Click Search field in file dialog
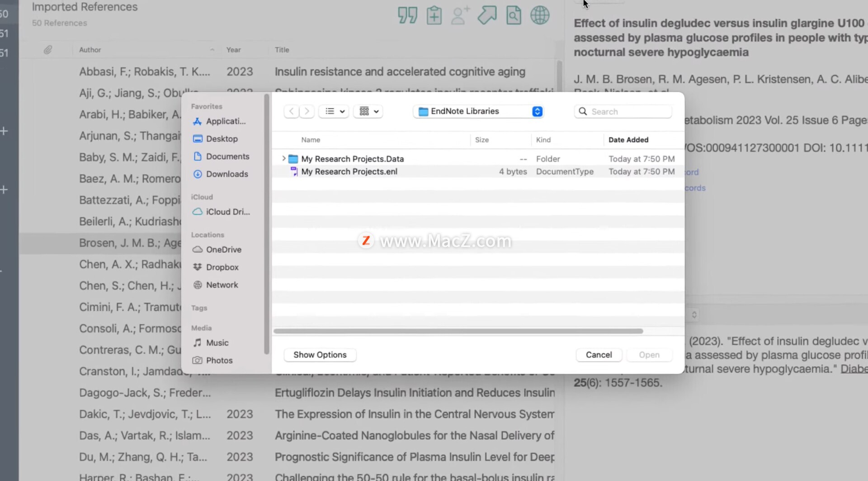The width and height of the screenshot is (868, 481). [x=623, y=111]
